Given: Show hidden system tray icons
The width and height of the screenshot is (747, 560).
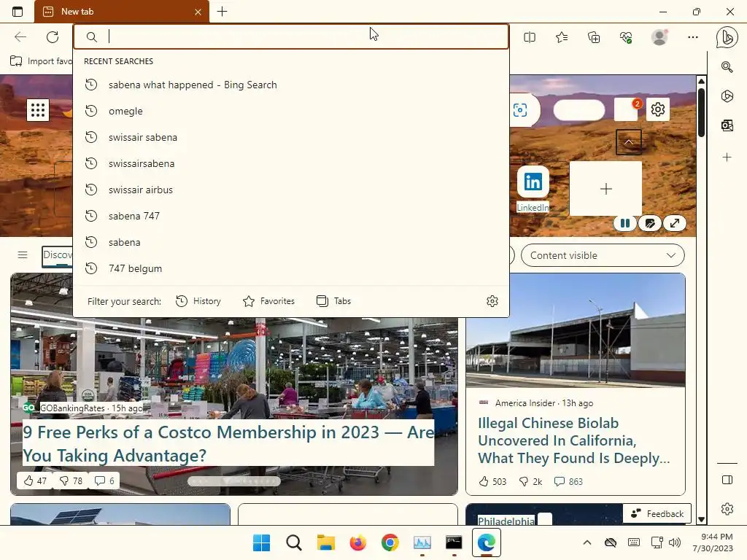Looking at the screenshot, I should pyautogui.click(x=587, y=542).
